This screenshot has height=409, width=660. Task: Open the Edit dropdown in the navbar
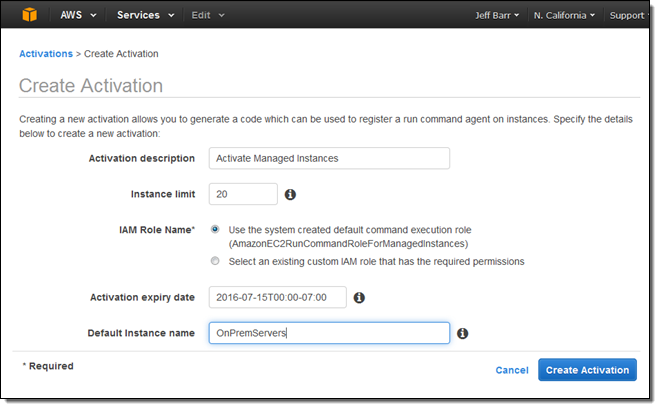coord(208,16)
